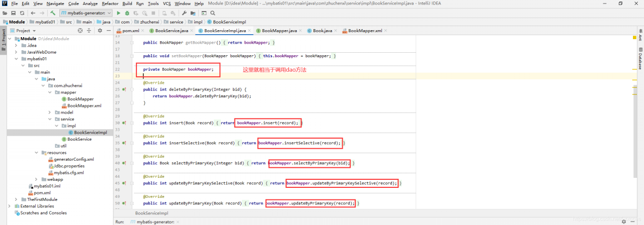Viewport: 644px width, 225px height.
Task: Expand the .idea folder node
Action: (16, 45)
